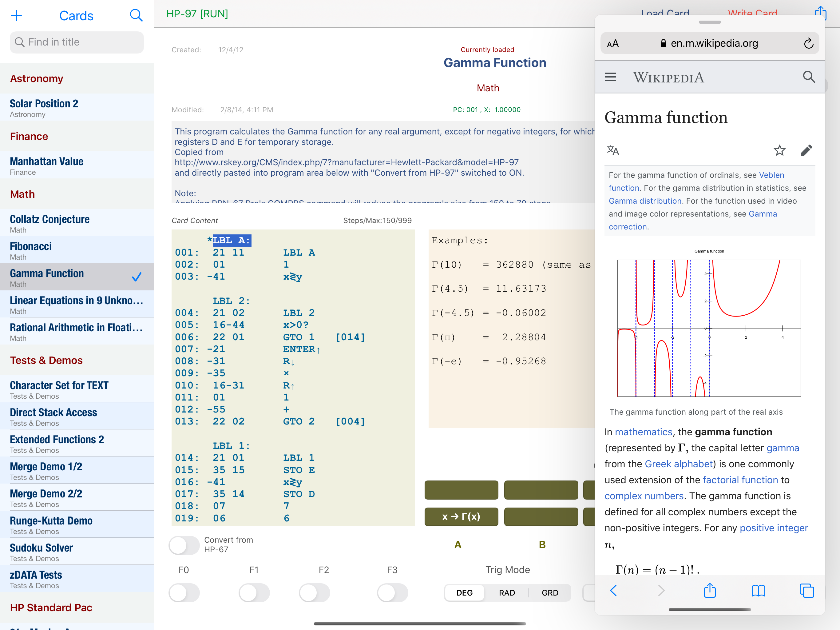The height and width of the screenshot is (630, 840).
Task: Tap the slide-over home indicator bar
Action: (x=709, y=609)
